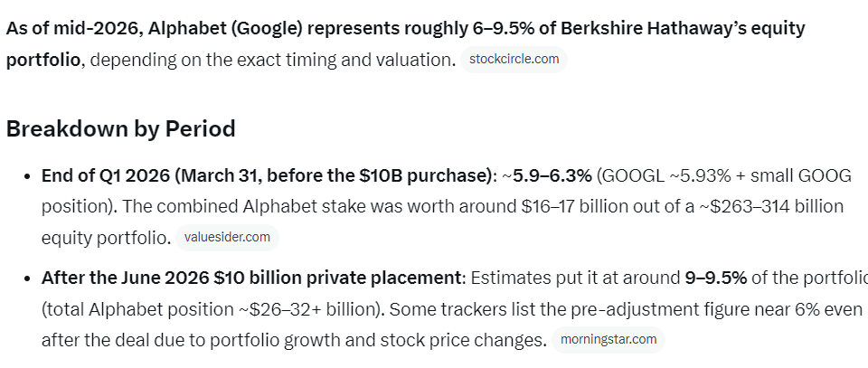Click the bold ~5.9–6.3% percentage
The image size is (868, 368).
coord(547,175)
